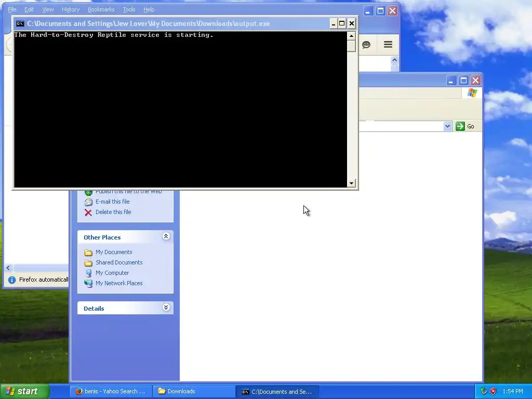
Task: Click the Firefox smiley chat icon
Action: pos(366,45)
